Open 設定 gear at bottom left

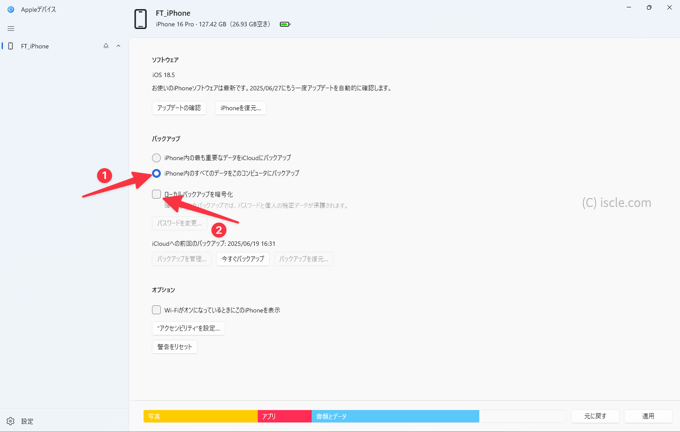(10, 421)
